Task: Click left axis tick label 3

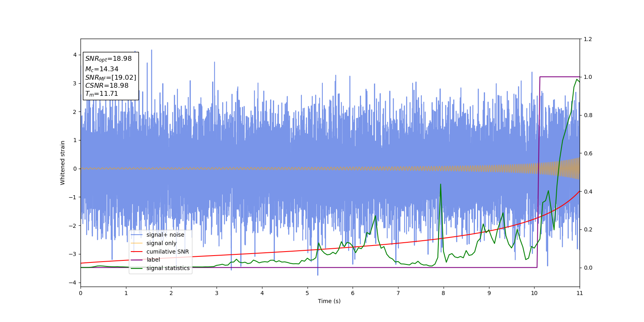Action: [x=75, y=83]
